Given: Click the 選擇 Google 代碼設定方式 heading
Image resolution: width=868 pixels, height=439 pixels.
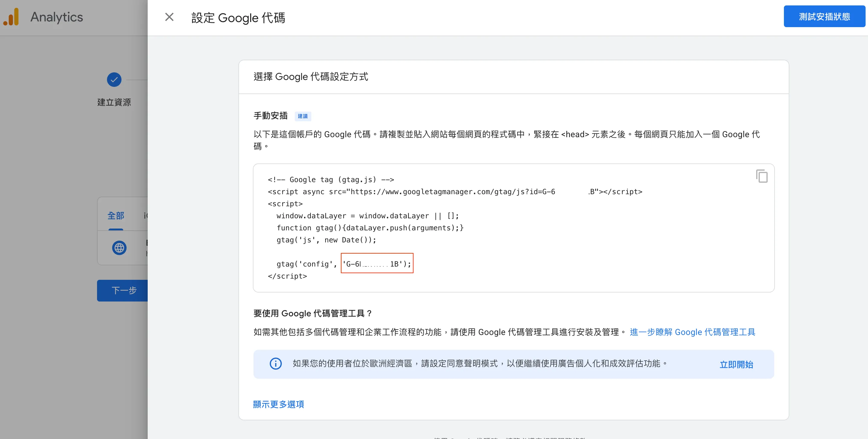Looking at the screenshot, I should [x=310, y=77].
